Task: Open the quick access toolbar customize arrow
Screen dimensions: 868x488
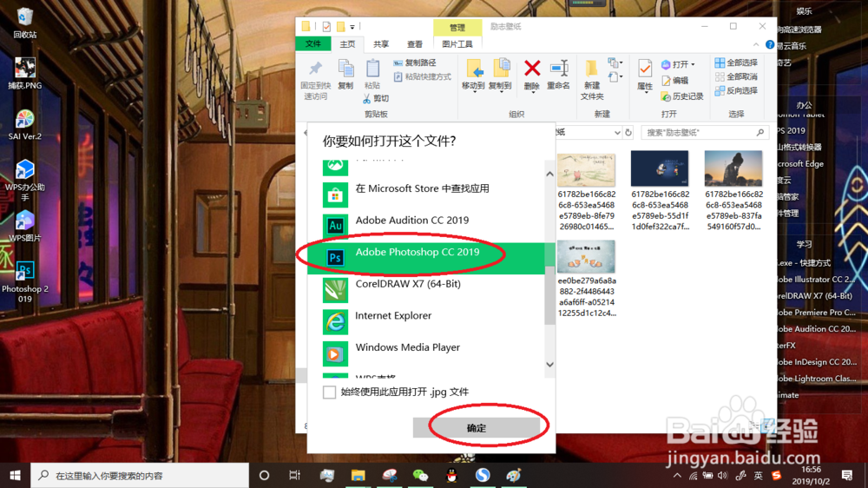Action: (x=352, y=27)
